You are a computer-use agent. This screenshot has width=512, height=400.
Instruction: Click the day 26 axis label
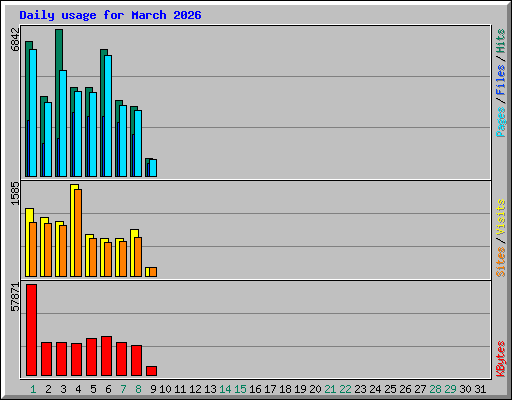pyautogui.click(x=405, y=389)
